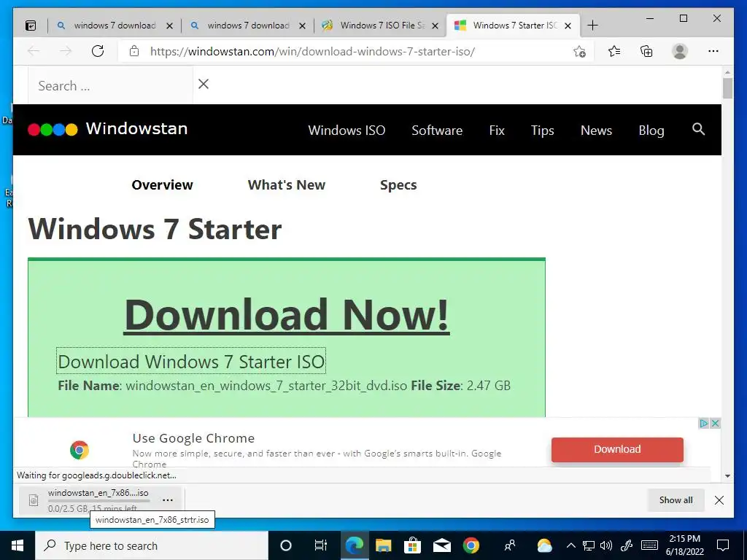This screenshot has width=747, height=560.
Task: Close the Google Chrome ad
Action: [x=715, y=424]
